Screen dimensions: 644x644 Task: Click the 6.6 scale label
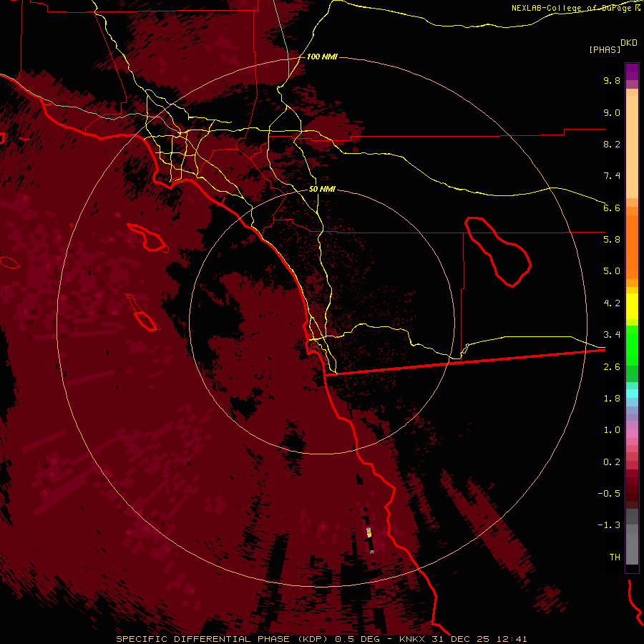point(612,208)
